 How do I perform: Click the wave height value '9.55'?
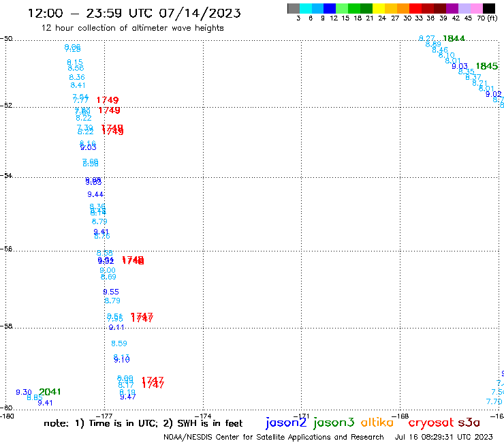tap(111, 292)
